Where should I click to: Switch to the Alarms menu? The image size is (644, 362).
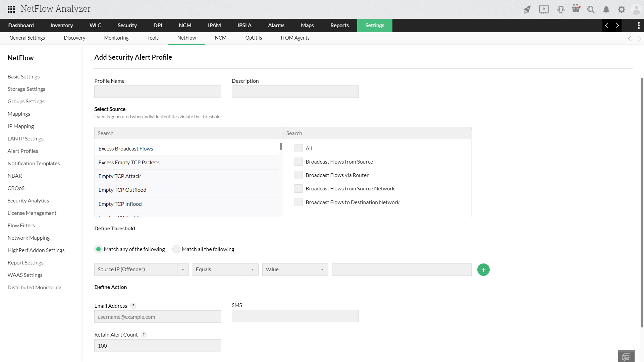pos(276,25)
